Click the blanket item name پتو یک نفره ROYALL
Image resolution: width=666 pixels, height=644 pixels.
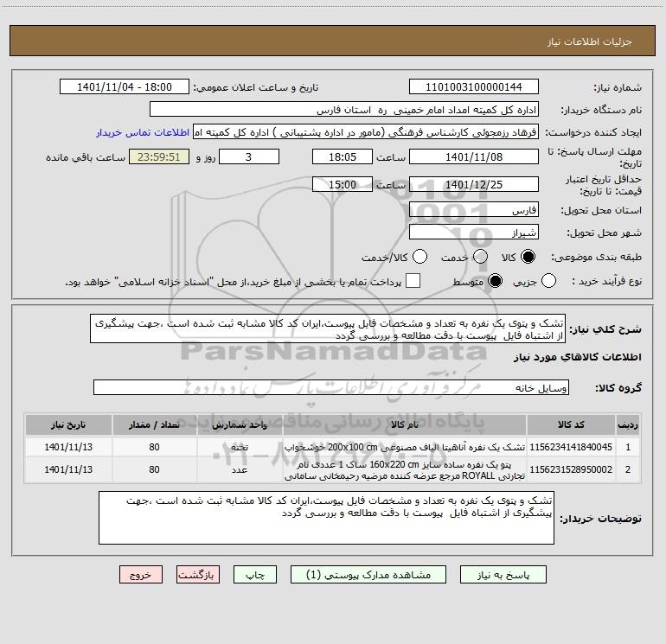[x=405, y=470]
